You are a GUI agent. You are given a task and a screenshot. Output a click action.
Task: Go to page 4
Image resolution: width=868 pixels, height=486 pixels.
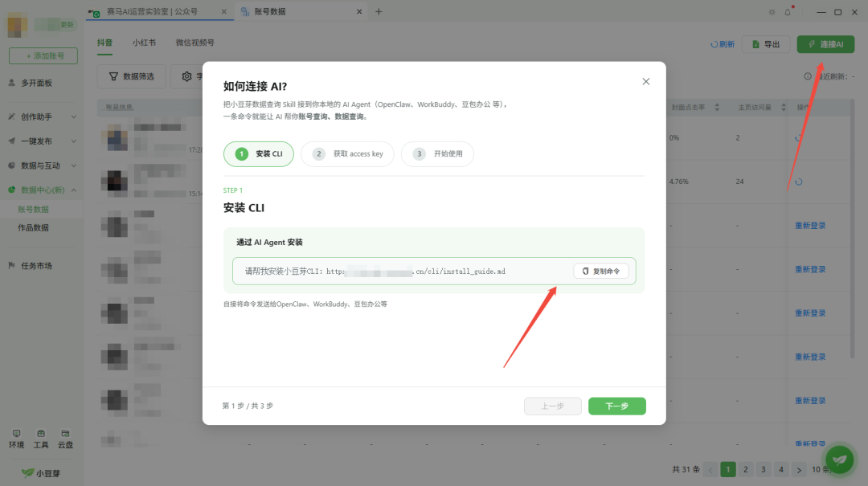(x=781, y=469)
